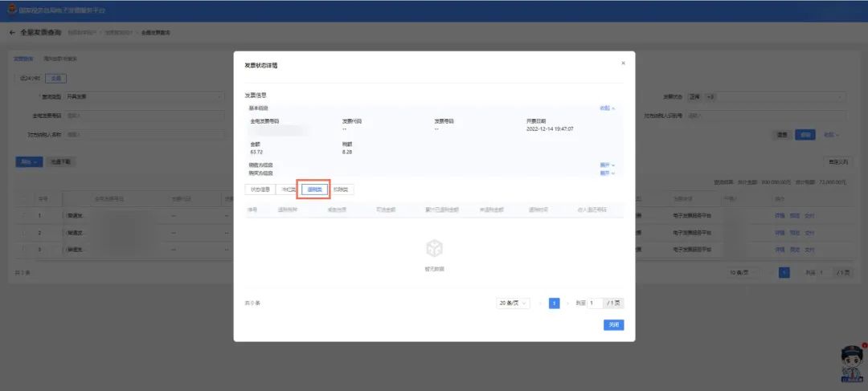Select page 1 in the dialog pagination
The width and height of the screenshot is (868, 391).
pos(554,303)
